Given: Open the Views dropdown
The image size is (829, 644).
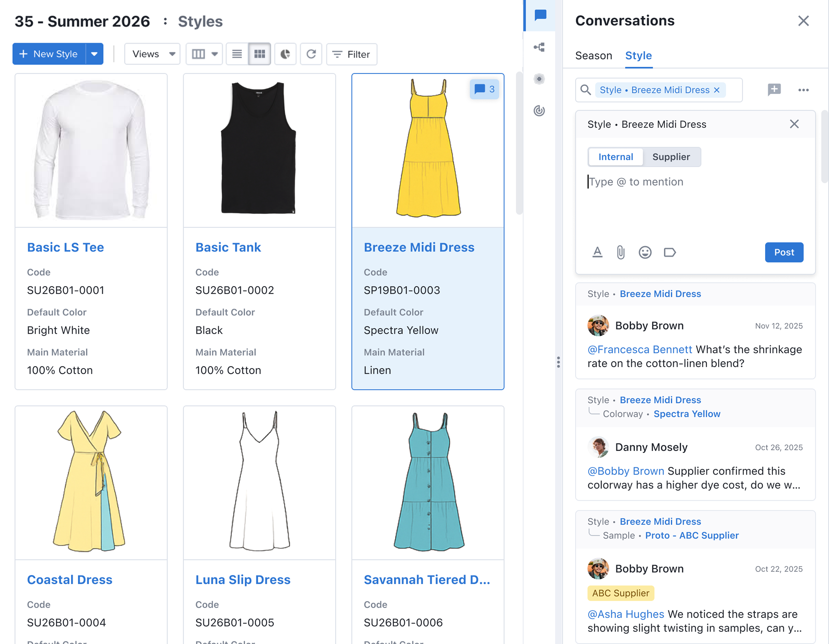Looking at the screenshot, I should 153,54.
